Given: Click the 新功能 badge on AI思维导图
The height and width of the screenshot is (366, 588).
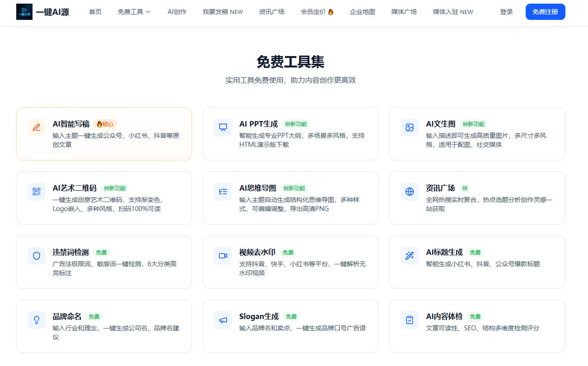Looking at the screenshot, I should click(x=294, y=188).
